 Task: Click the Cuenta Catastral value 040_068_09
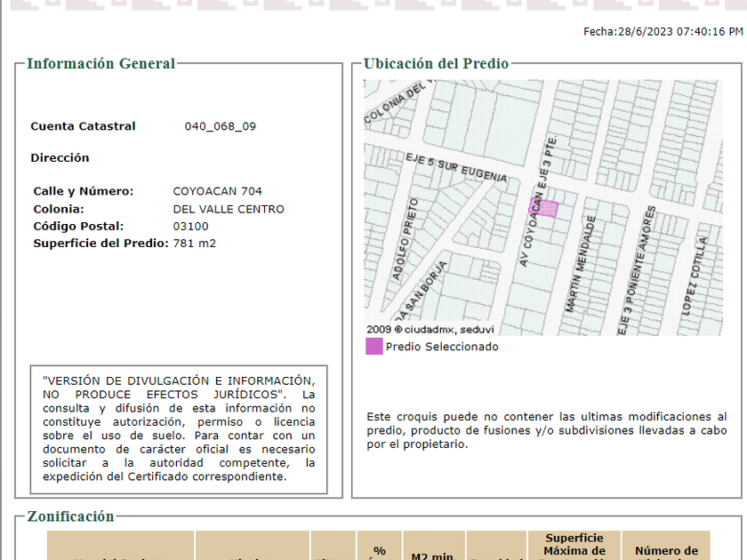(x=220, y=126)
